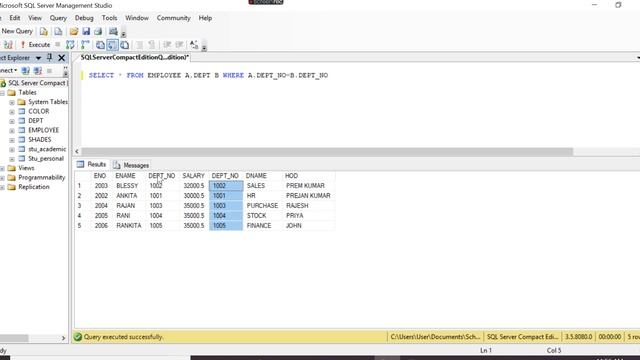Expand the SHADES table node

point(12,140)
